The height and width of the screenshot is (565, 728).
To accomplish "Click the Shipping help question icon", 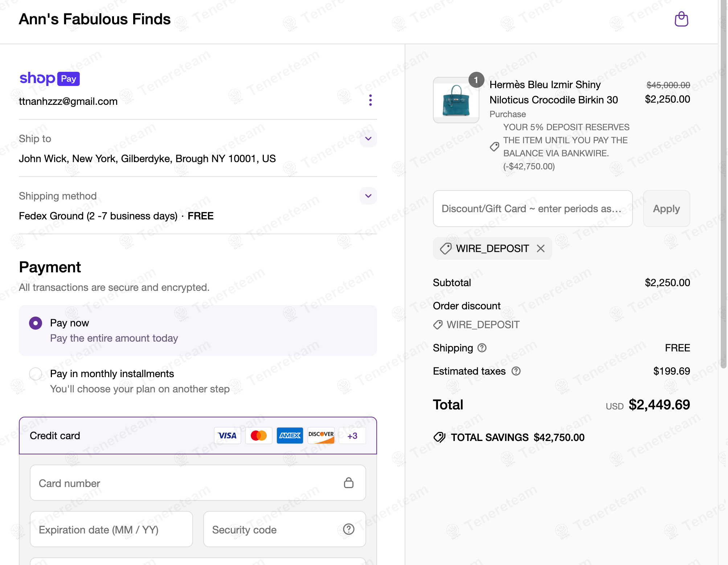I will click(482, 348).
